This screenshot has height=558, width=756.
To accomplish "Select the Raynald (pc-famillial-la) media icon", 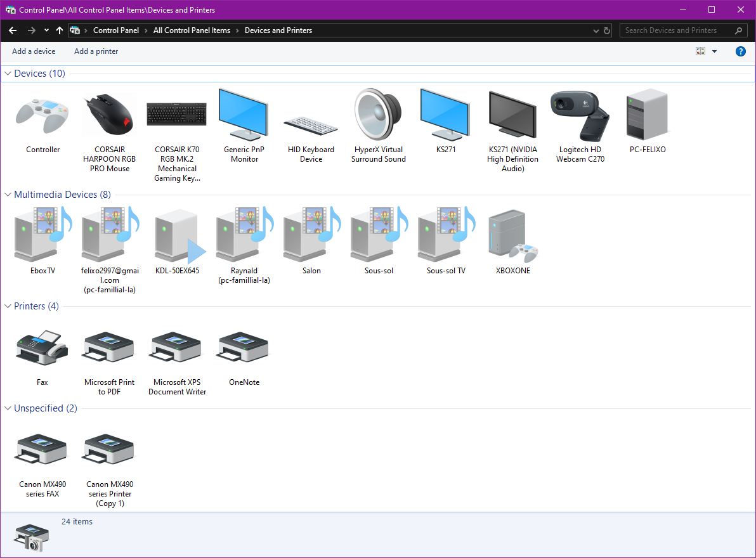I will click(x=244, y=234).
